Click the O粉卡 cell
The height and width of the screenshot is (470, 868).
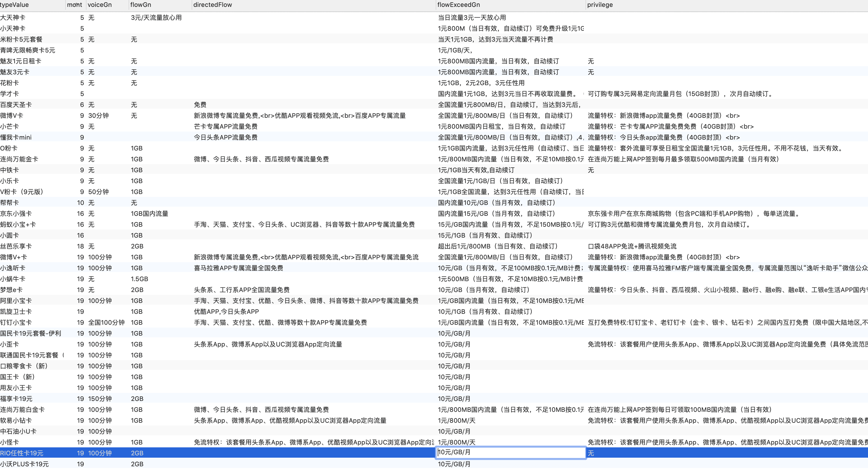(9, 148)
